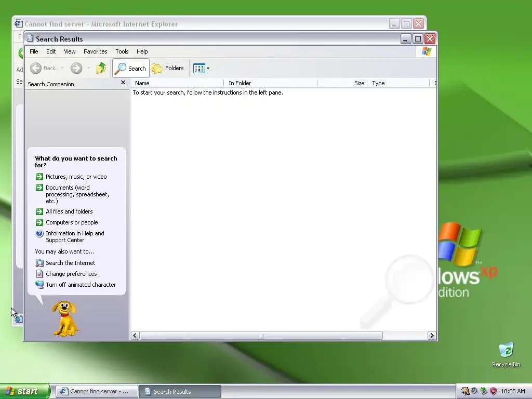
Task: Click Search Results title bar document icon
Action: [30, 38]
